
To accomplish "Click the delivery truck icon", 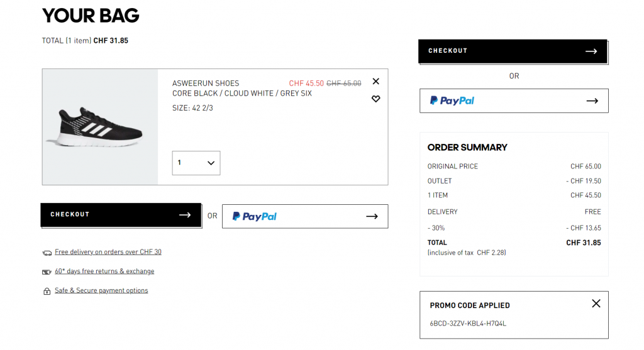I will (47, 253).
